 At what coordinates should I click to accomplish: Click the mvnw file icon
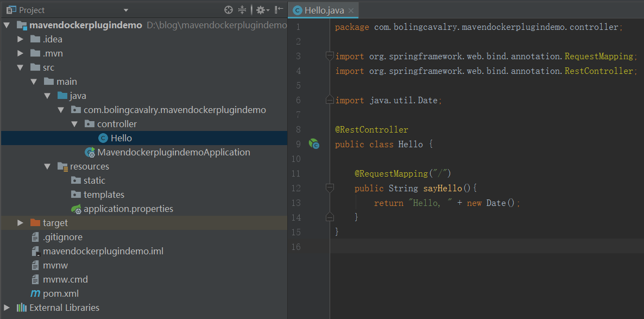coord(35,265)
